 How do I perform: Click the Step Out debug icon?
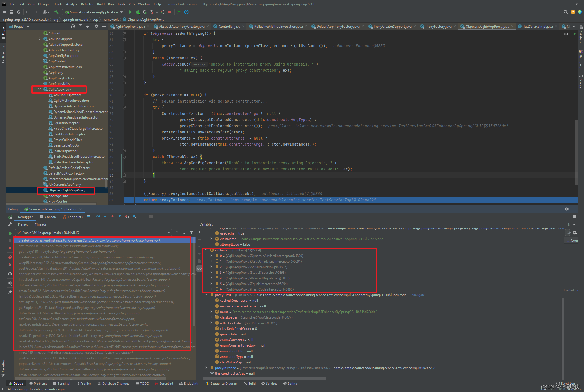pos(120,217)
